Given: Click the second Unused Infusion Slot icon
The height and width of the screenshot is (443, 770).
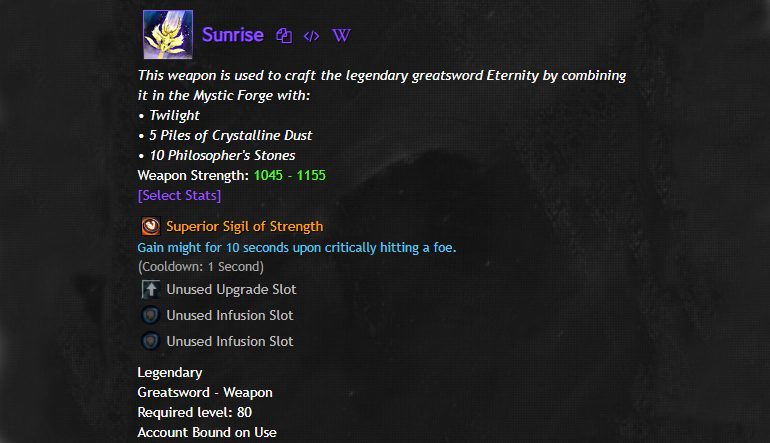Looking at the screenshot, I should 150,341.
